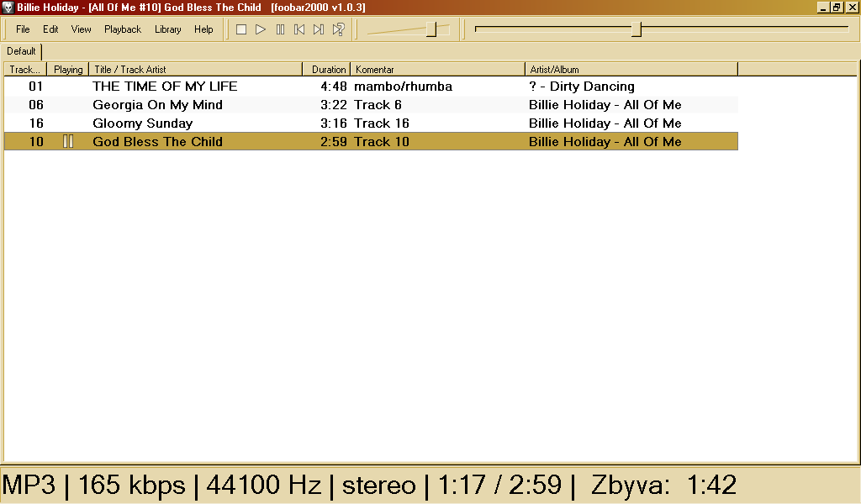Viewport: 861px width, 504px height.
Task: Click the Stop playback button
Action: [x=241, y=29]
